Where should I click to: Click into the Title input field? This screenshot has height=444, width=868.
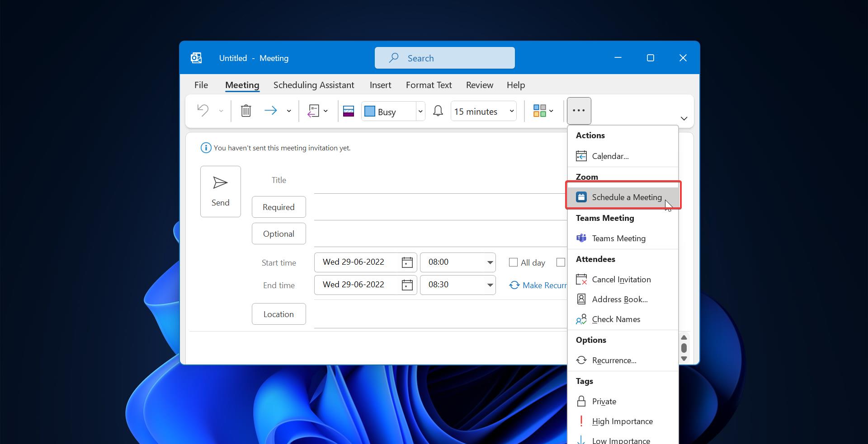coord(441,181)
